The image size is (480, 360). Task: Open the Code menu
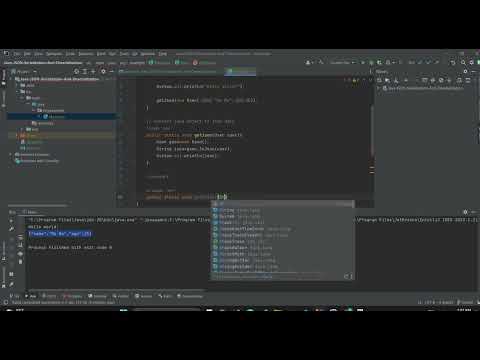click(x=70, y=54)
